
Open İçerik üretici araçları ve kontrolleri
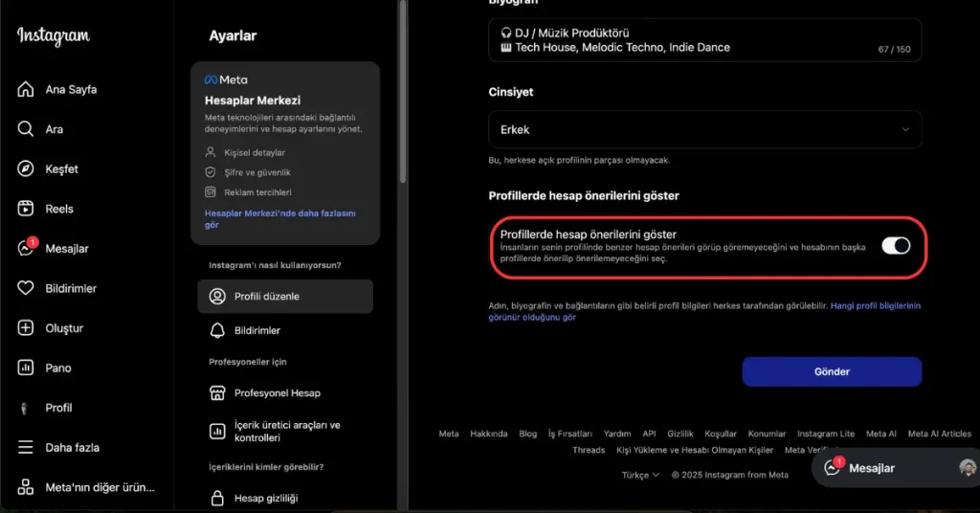[285, 431]
